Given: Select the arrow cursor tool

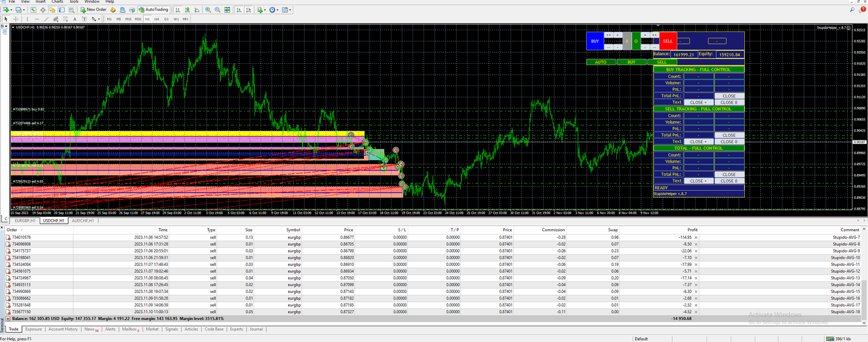Looking at the screenshot, I should pyautogui.click(x=6, y=19).
